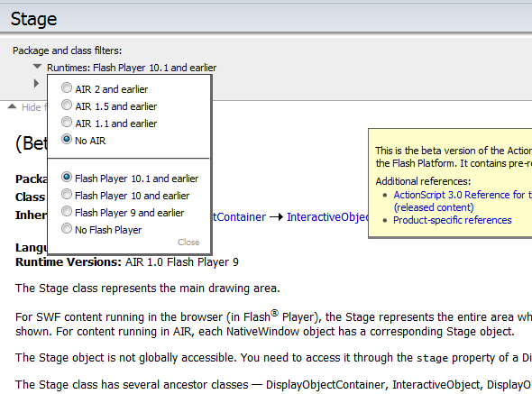This screenshot has width=532, height=394.
Task: Select AIR 1.5 and earlier option
Action: coord(67,105)
